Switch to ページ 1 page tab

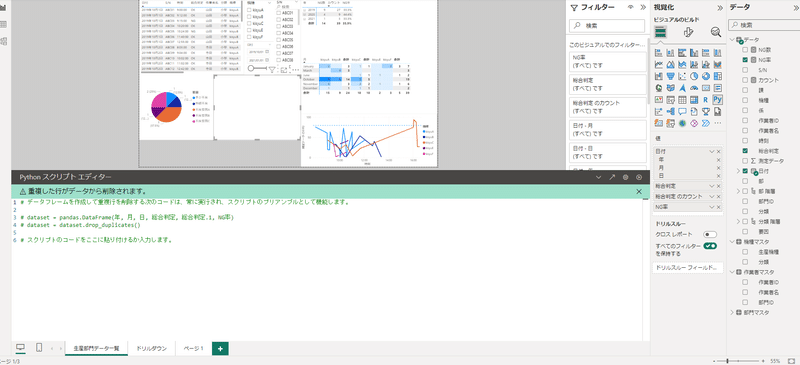(193, 348)
